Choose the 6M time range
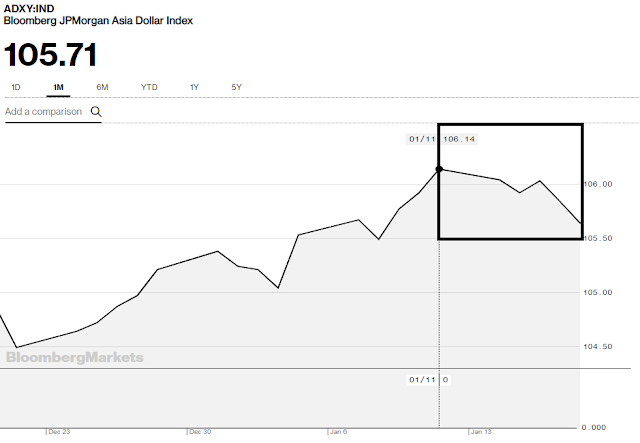Viewport: 640px width, 443px height. 102,87
